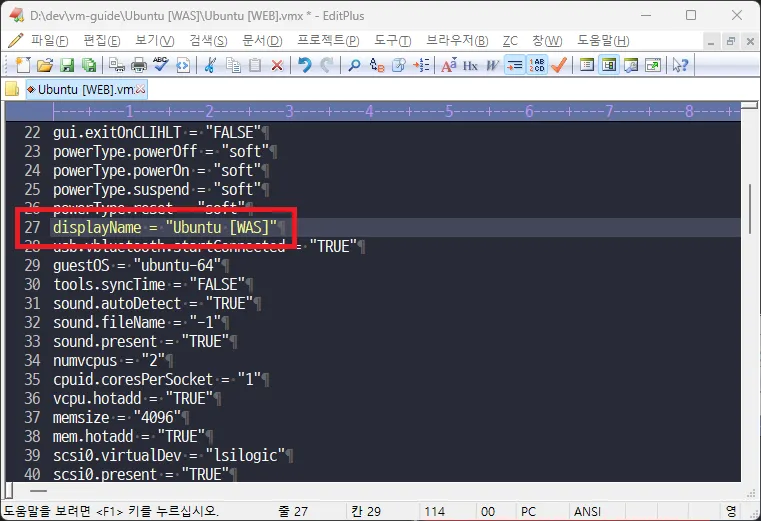Click the PC line-ending status field
Viewport: 761px width, 521px height.
[x=528, y=511]
